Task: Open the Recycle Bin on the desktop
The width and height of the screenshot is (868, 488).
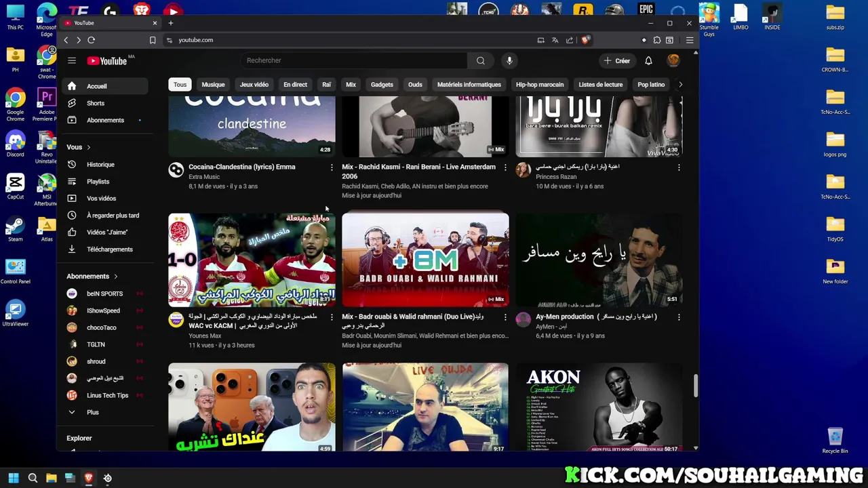Action: click(835, 441)
